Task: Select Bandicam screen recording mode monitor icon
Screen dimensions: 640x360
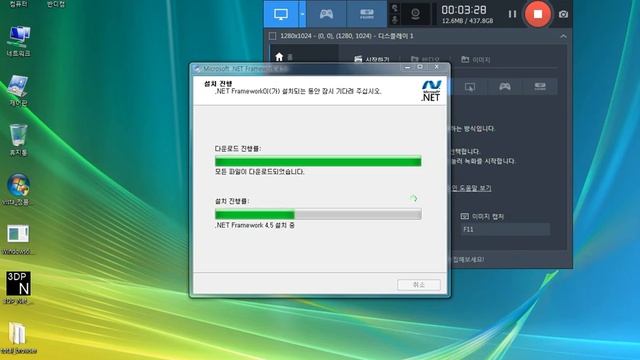Action: (x=281, y=14)
